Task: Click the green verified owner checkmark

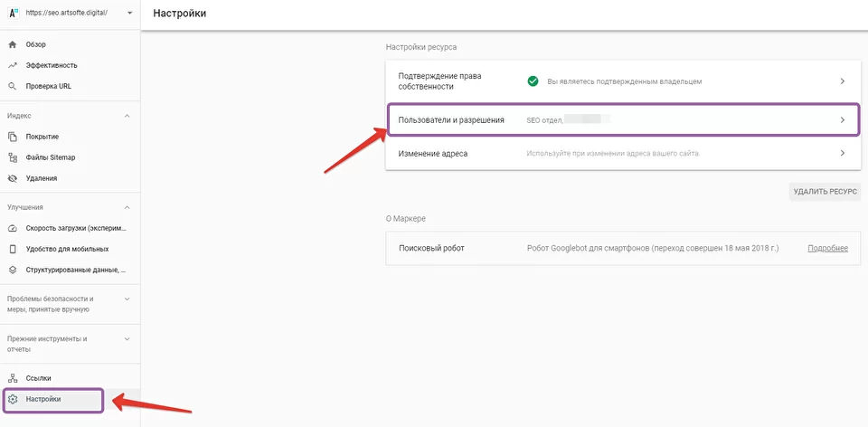Action: click(x=533, y=81)
